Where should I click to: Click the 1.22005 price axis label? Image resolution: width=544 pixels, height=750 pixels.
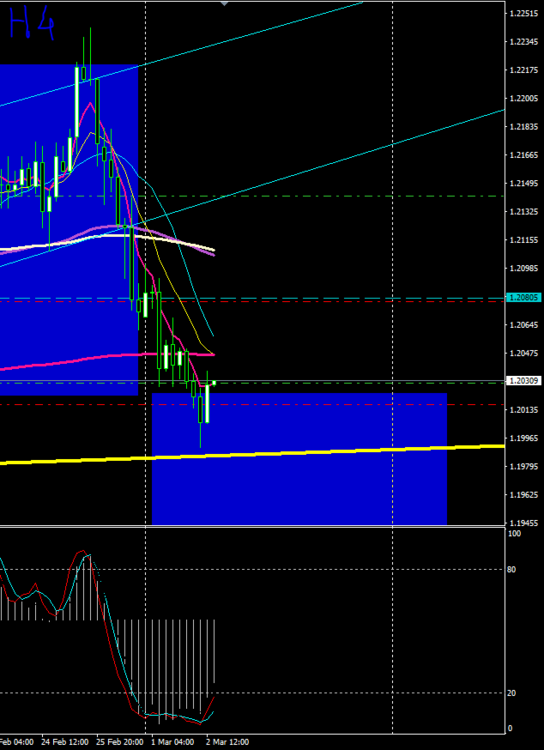point(524,99)
